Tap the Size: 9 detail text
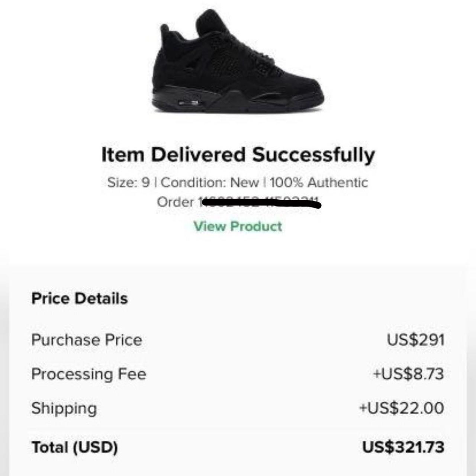The image size is (476, 476). (129, 182)
